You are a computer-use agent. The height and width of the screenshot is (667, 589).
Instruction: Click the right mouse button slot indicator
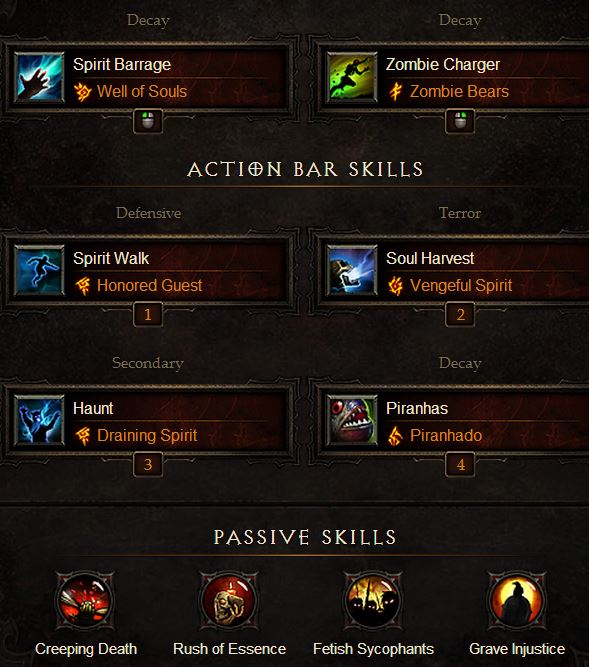460,121
